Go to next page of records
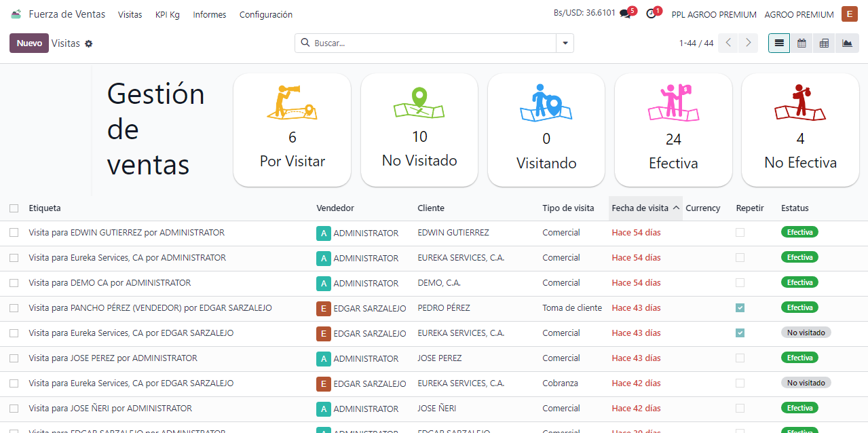The image size is (868, 433). (x=748, y=43)
